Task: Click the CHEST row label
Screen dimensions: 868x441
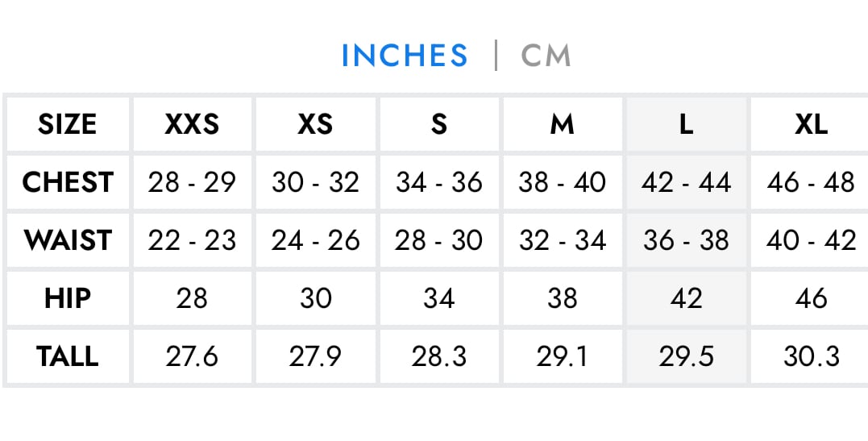Action: click(x=68, y=182)
